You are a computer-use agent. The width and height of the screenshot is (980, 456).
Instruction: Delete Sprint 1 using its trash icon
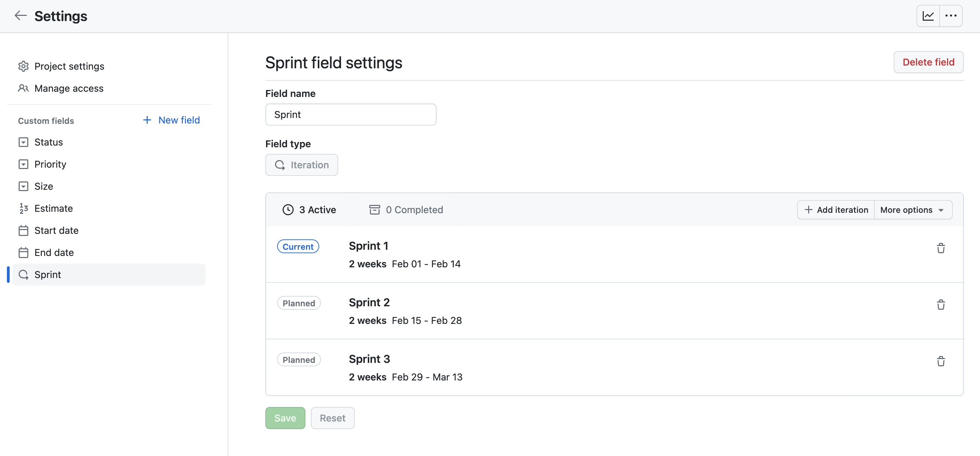click(x=941, y=248)
